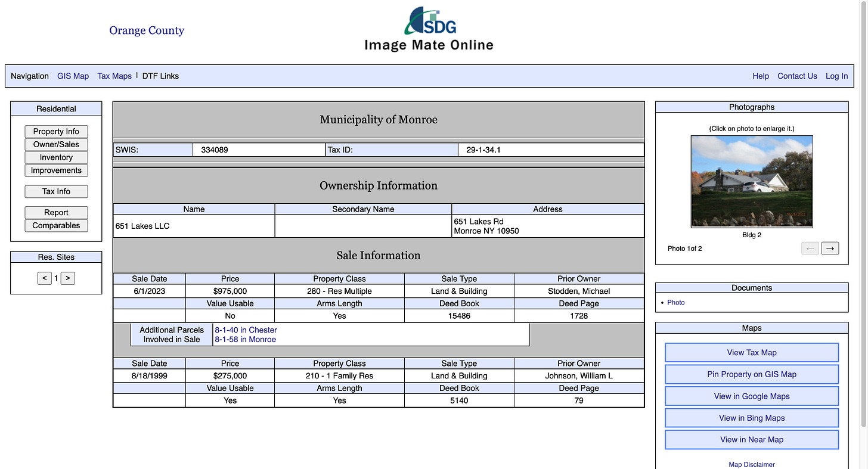Click Log In link

(836, 76)
